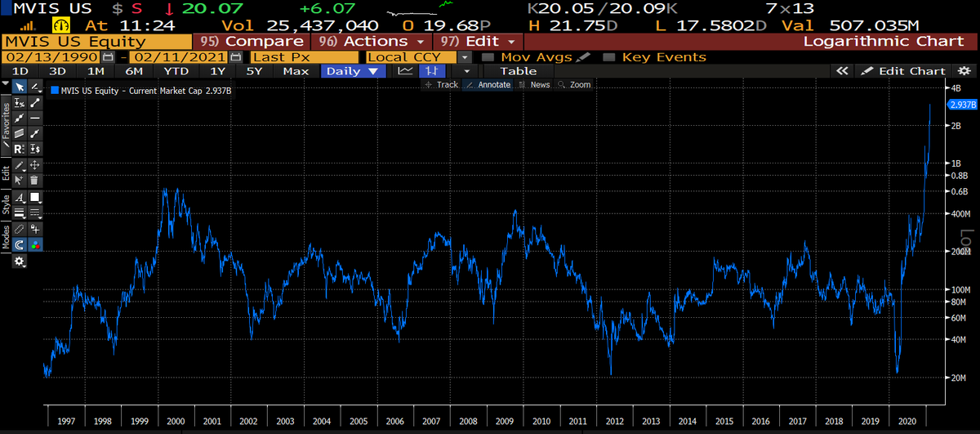Open the text font style tool
The image size is (980, 434).
(19, 197)
